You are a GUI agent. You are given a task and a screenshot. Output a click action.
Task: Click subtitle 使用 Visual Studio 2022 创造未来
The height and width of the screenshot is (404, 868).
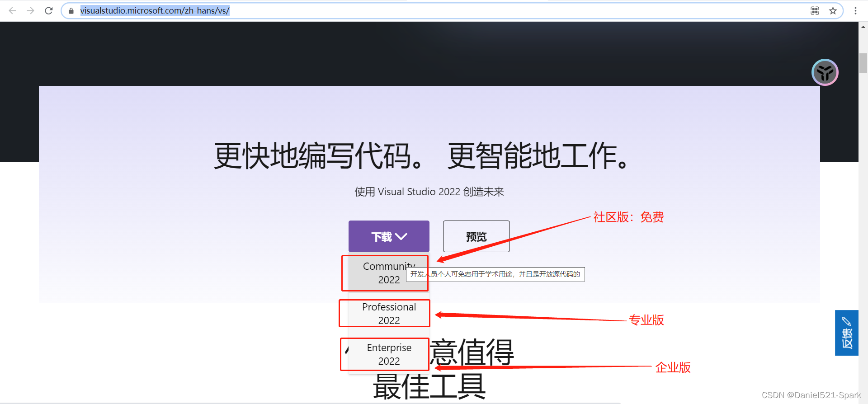pyautogui.click(x=429, y=192)
